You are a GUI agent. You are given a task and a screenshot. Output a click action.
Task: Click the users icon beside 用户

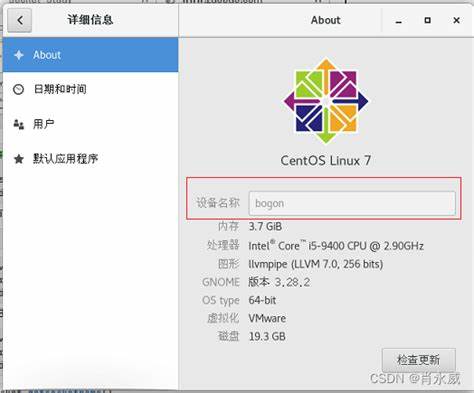point(19,124)
